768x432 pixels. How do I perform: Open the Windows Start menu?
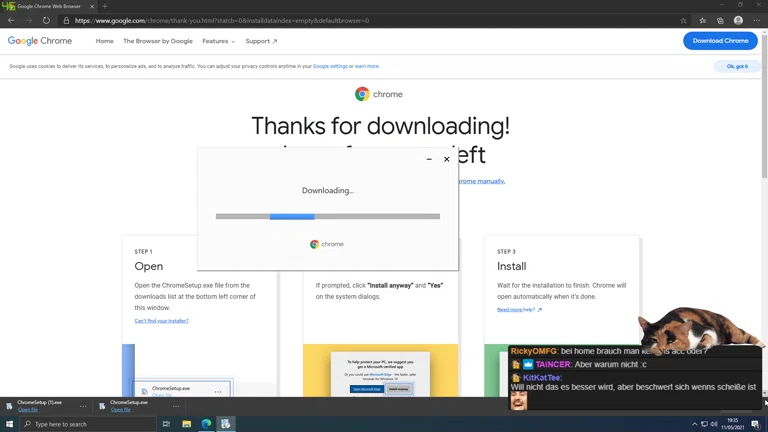coord(9,424)
